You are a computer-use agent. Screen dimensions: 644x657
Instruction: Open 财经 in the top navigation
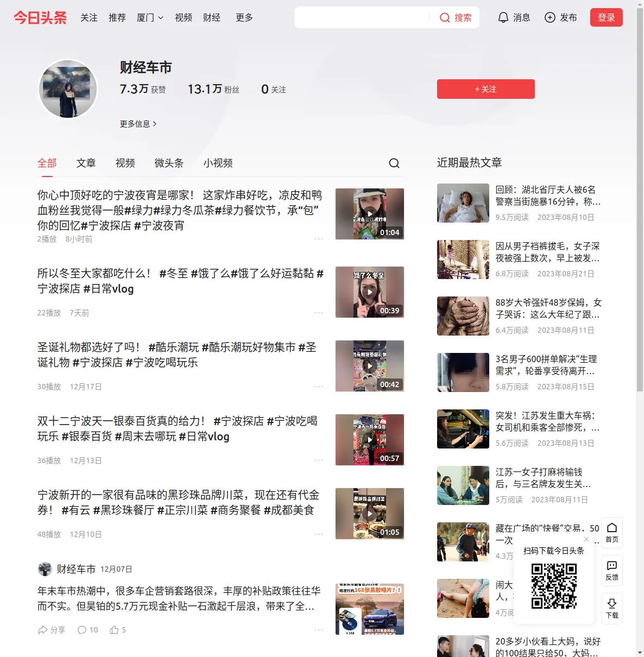(212, 17)
